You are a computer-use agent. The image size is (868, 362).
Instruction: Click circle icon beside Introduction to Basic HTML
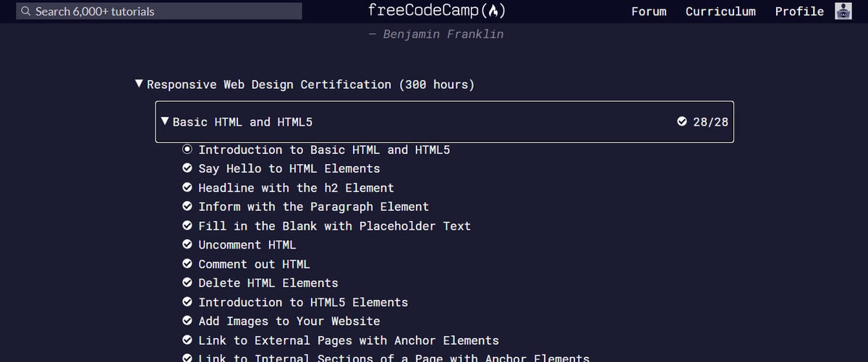coord(187,150)
